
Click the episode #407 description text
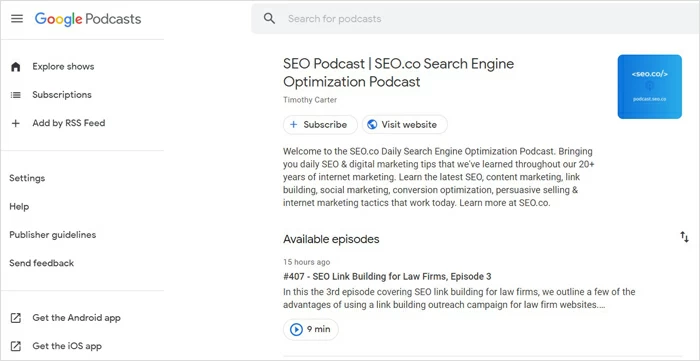coord(459,299)
